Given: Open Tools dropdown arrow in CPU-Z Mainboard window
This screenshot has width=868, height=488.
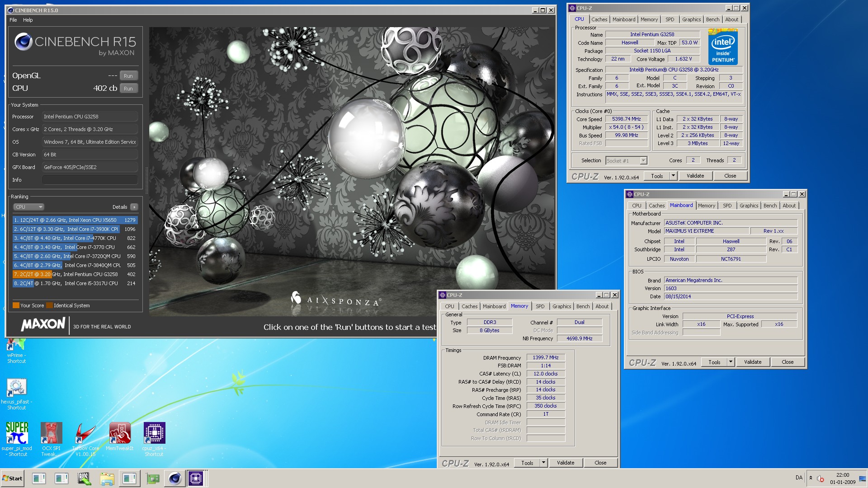Looking at the screenshot, I should pos(731,362).
